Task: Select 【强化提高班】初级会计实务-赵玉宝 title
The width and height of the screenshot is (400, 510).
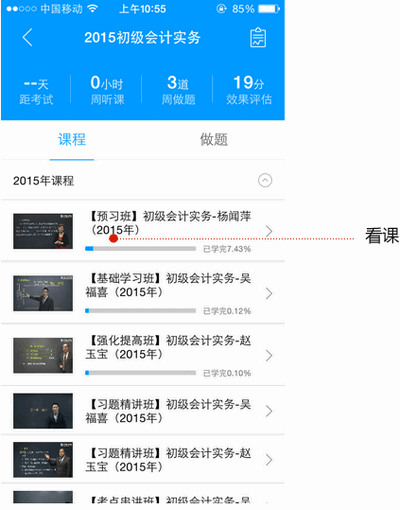Action: tap(168, 347)
